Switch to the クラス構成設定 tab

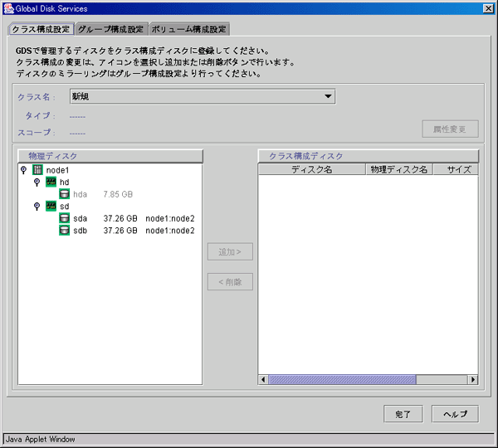(41, 29)
